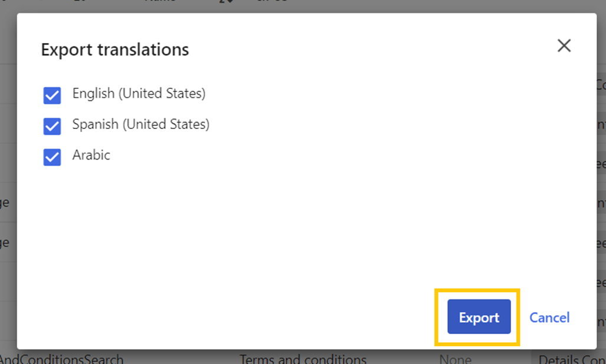Click the Export translations dialog title
This screenshot has height=364, width=606.
115,49
